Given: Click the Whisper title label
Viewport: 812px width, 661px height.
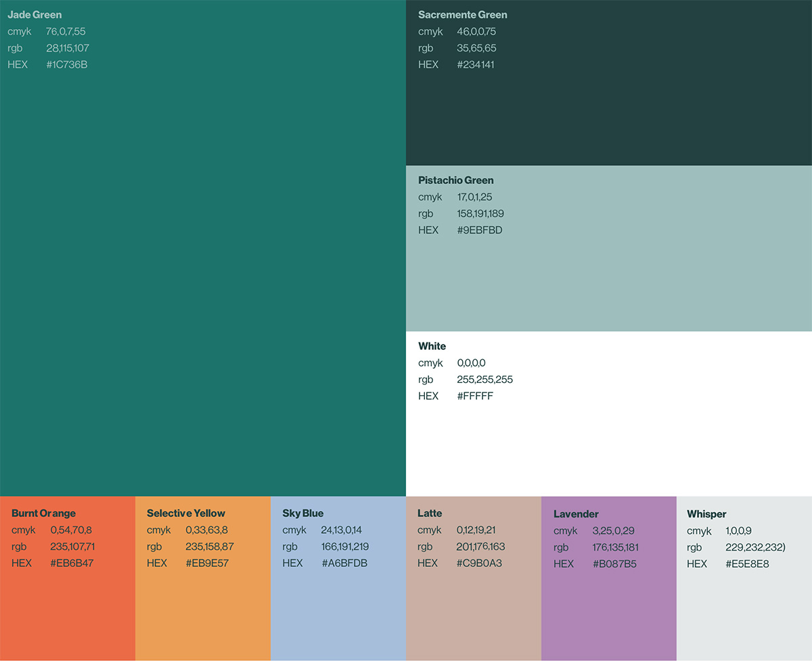Looking at the screenshot, I should tap(706, 514).
